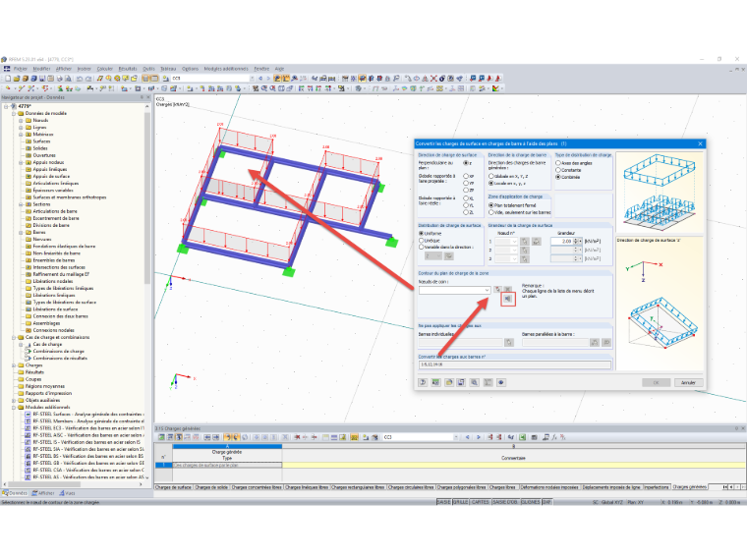Toggle GRILLE status bar button
The height and width of the screenshot is (560, 747).
coord(460,502)
